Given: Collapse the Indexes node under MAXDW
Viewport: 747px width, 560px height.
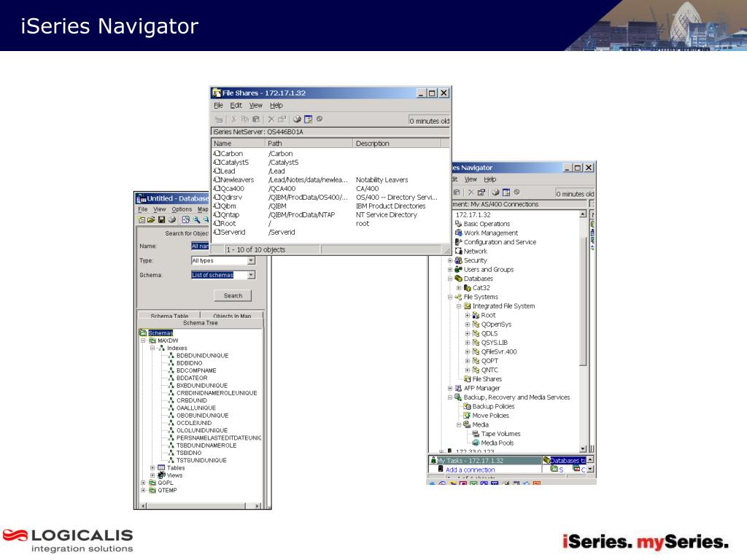Looking at the screenshot, I should [152, 348].
